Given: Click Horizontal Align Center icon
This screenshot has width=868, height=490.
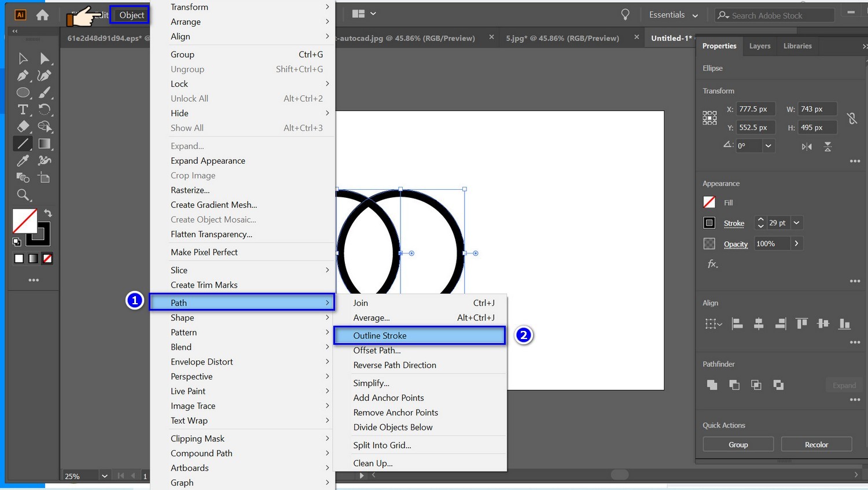Looking at the screenshot, I should 759,324.
